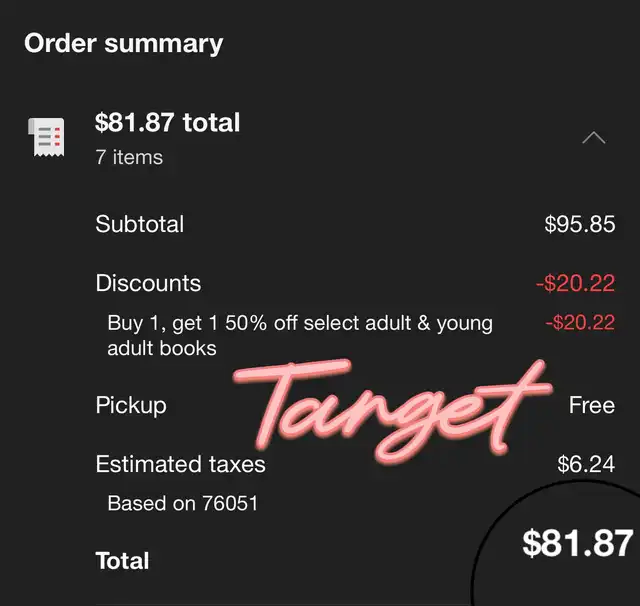Image resolution: width=640 pixels, height=606 pixels.
Task: Open the Buy 1, get 1 50% off promo text
Action: pos(300,335)
